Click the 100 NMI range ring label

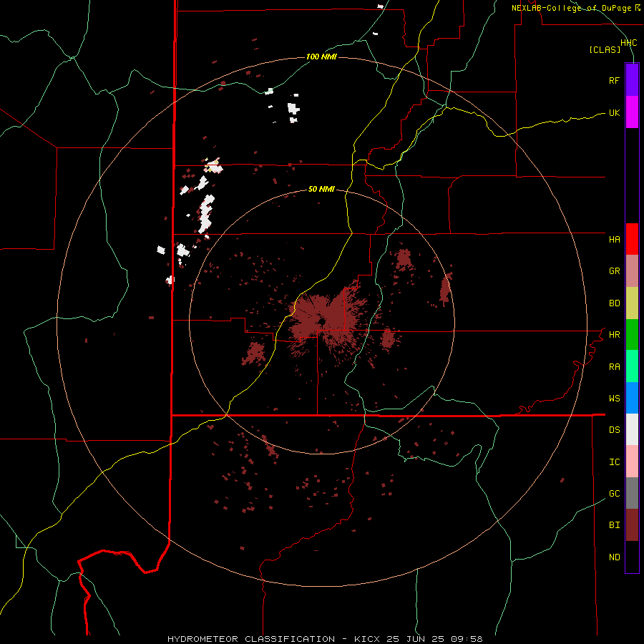point(321,57)
